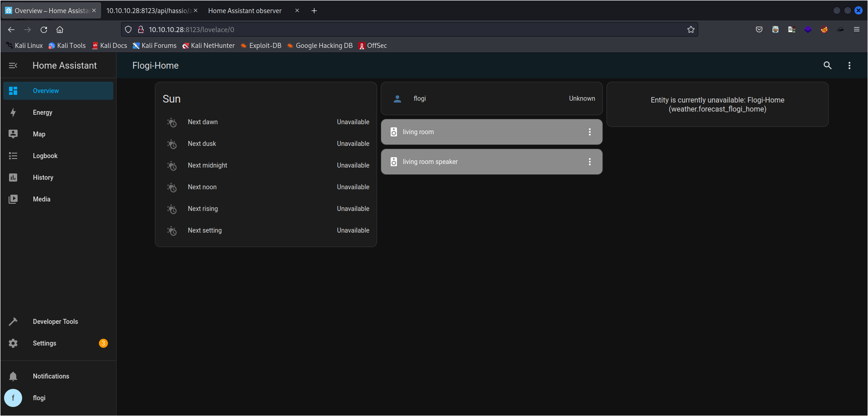868x416 pixels.
Task: Open living room speaker three-dot menu
Action: click(589, 162)
